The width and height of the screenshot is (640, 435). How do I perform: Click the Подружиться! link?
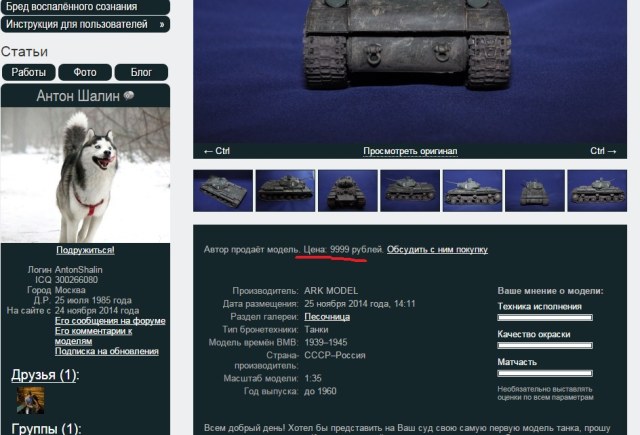pos(85,250)
